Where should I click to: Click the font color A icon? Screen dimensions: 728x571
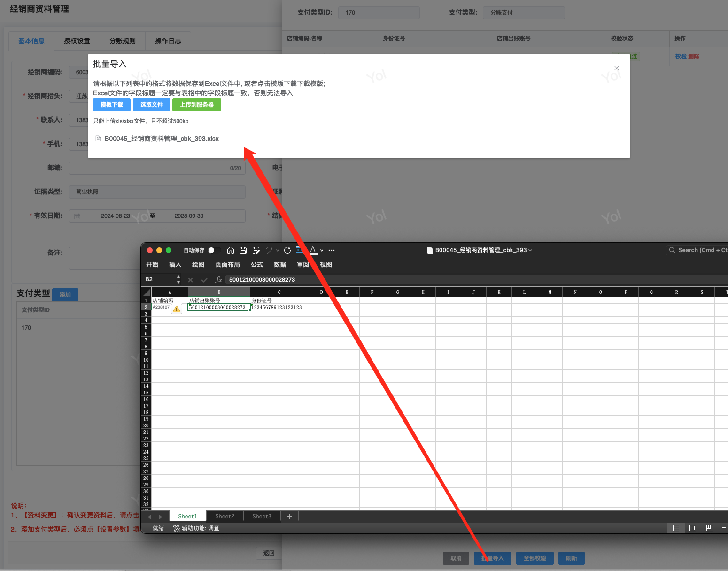(x=313, y=250)
